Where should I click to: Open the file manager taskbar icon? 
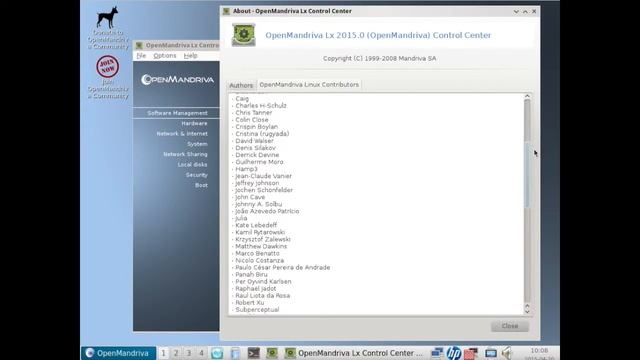235,353
